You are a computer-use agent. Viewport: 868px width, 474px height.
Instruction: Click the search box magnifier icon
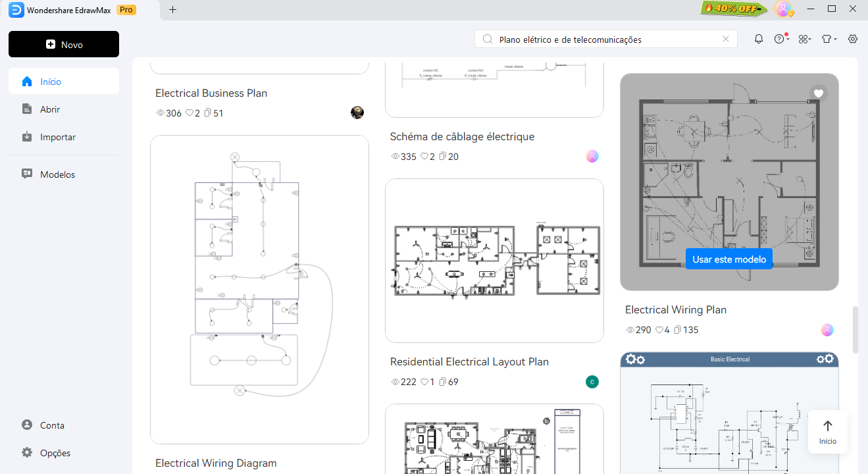click(488, 39)
